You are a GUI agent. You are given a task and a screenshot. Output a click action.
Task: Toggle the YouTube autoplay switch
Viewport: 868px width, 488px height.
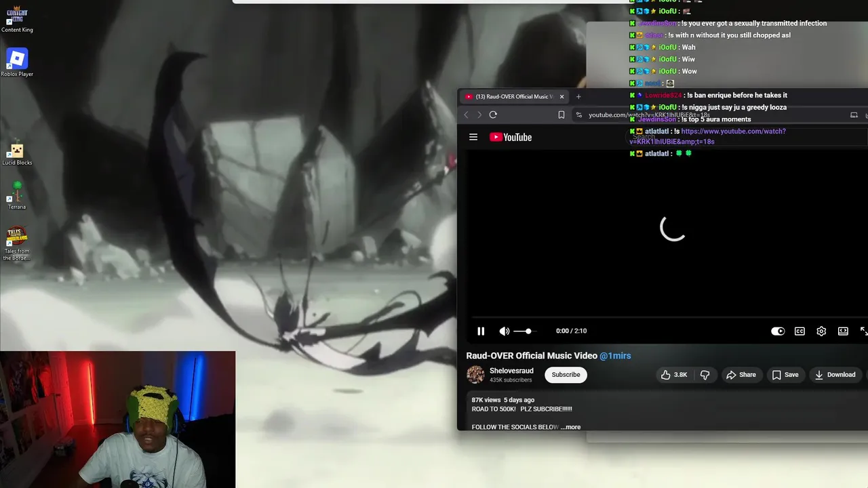point(778,331)
